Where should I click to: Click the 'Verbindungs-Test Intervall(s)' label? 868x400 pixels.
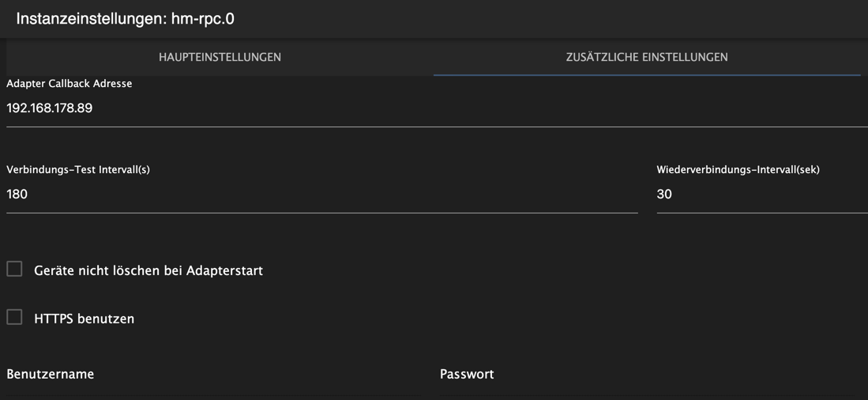point(78,170)
